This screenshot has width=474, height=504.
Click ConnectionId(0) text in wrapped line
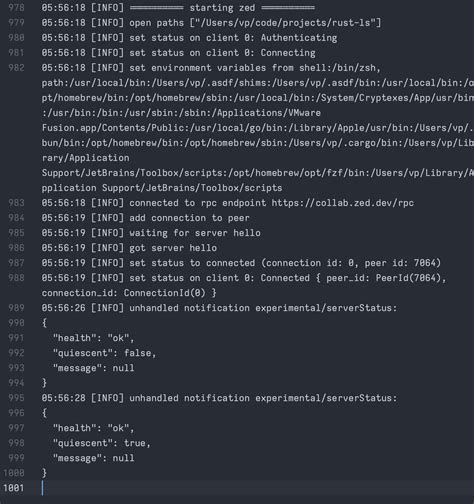pos(164,293)
